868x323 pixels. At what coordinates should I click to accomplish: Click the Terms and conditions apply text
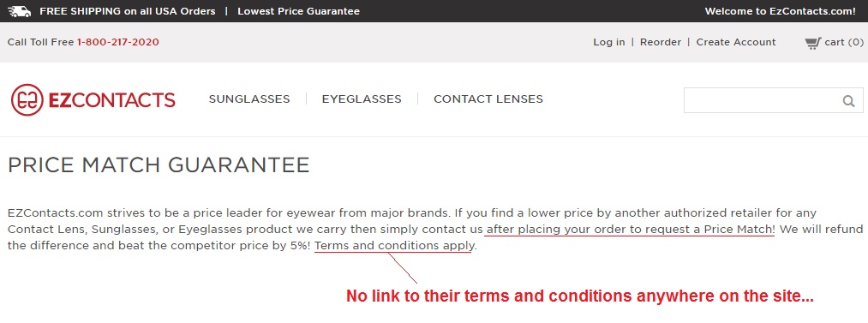[x=394, y=246]
